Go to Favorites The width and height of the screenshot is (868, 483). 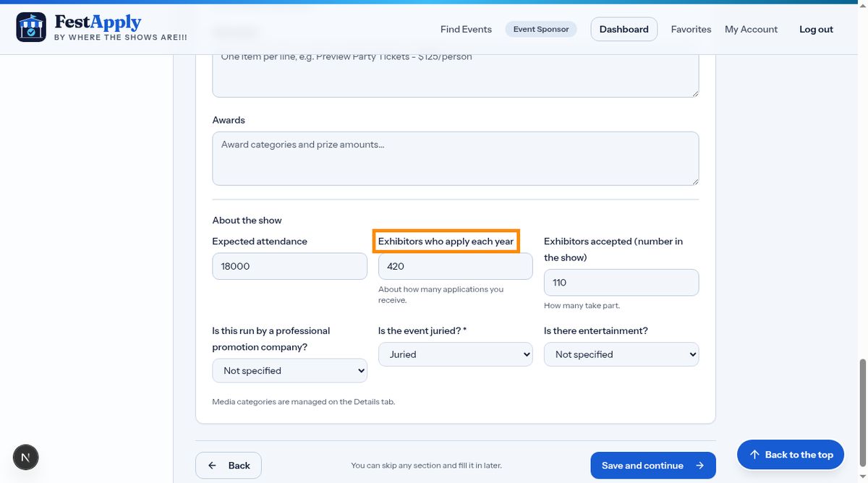click(x=691, y=29)
